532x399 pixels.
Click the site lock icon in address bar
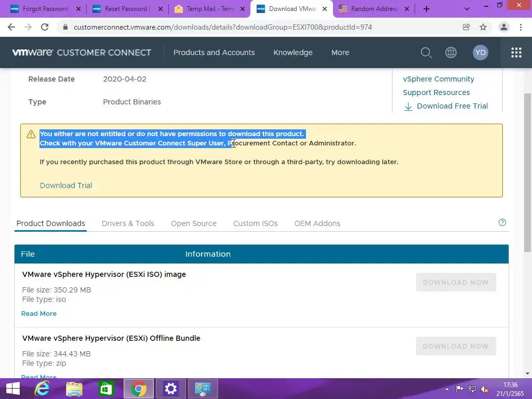pos(65,27)
